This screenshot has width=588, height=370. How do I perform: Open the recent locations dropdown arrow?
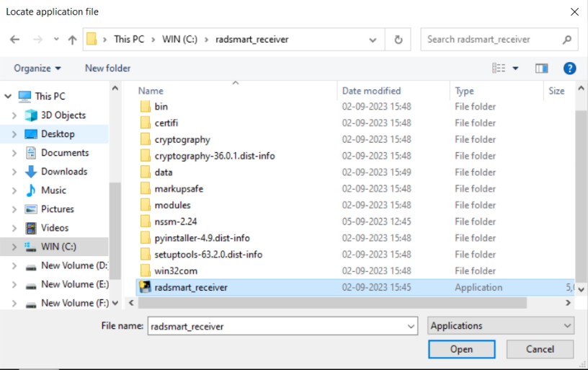tap(56, 39)
